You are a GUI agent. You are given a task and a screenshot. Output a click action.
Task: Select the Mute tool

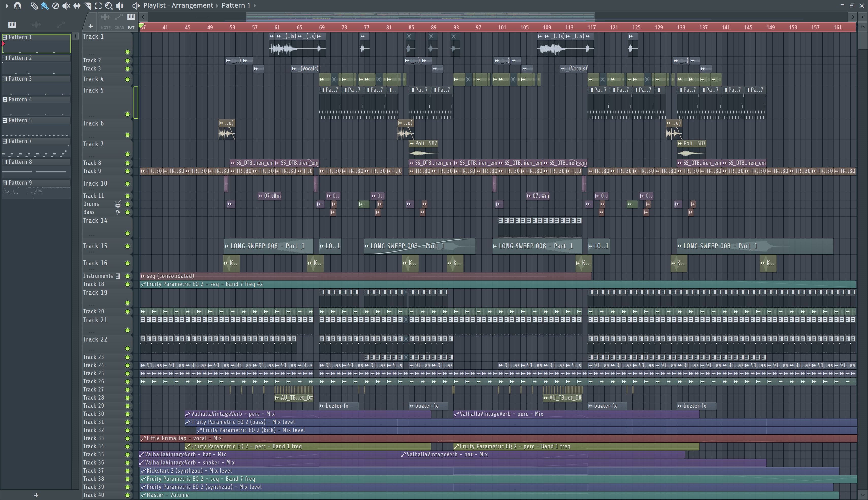[x=66, y=6]
